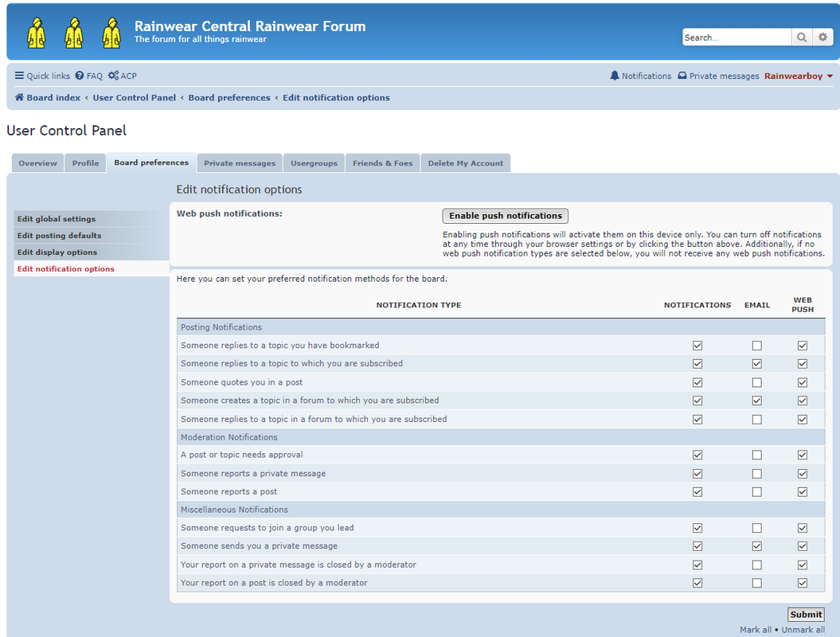Switch to the Friends & Foes tab
The height and width of the screenshot is (637, 840).
(382, 163)
